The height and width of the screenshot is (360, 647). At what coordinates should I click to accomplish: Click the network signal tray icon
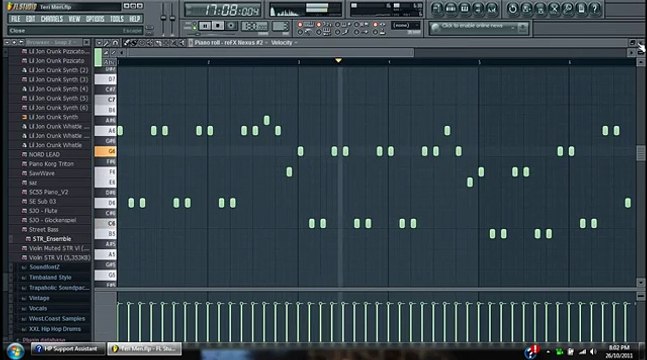point(583,351)
